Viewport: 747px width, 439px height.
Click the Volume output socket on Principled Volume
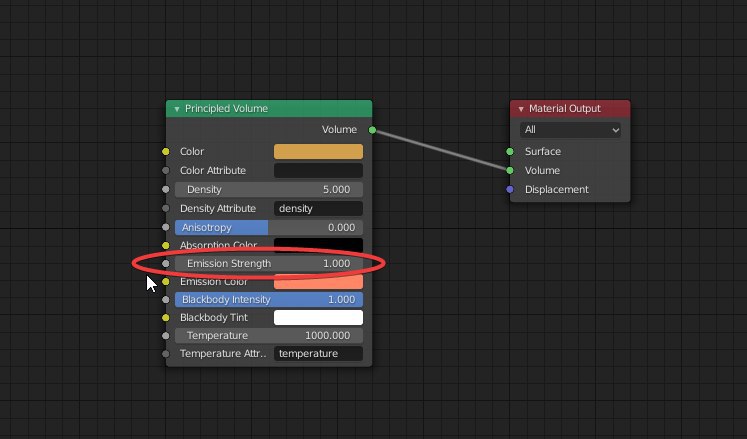373,130
